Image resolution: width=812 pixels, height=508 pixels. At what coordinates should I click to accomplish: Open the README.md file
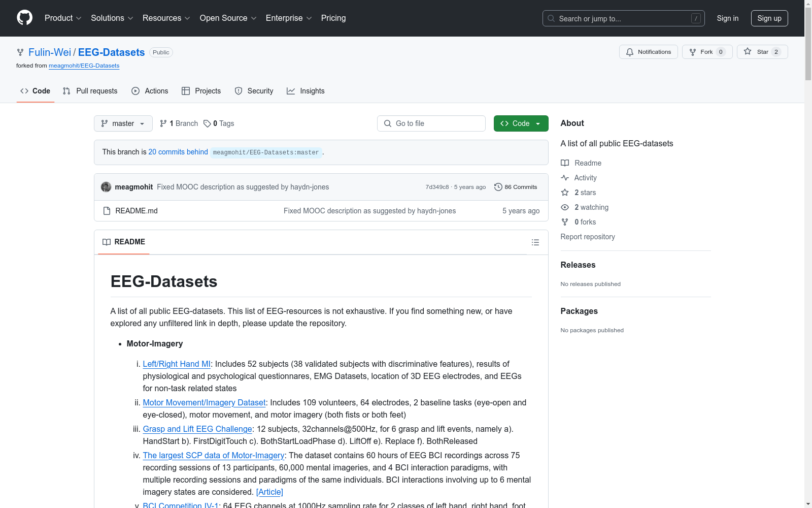point(137,211)
